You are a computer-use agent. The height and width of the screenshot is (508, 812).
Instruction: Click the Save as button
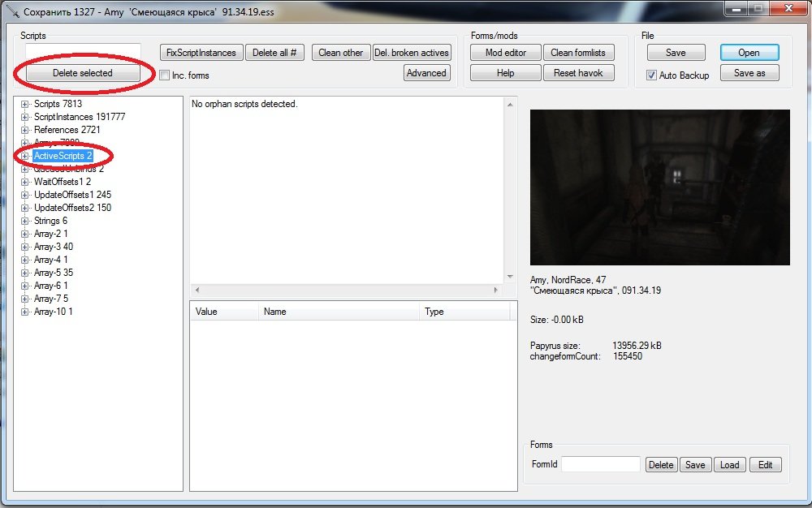click(749, 73)
